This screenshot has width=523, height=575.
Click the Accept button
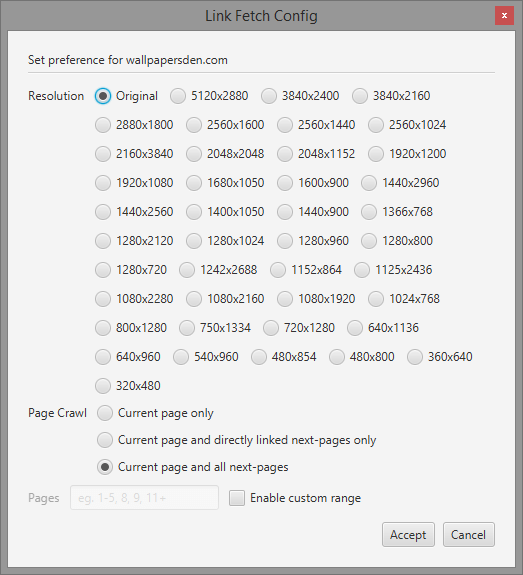(408, 535)
